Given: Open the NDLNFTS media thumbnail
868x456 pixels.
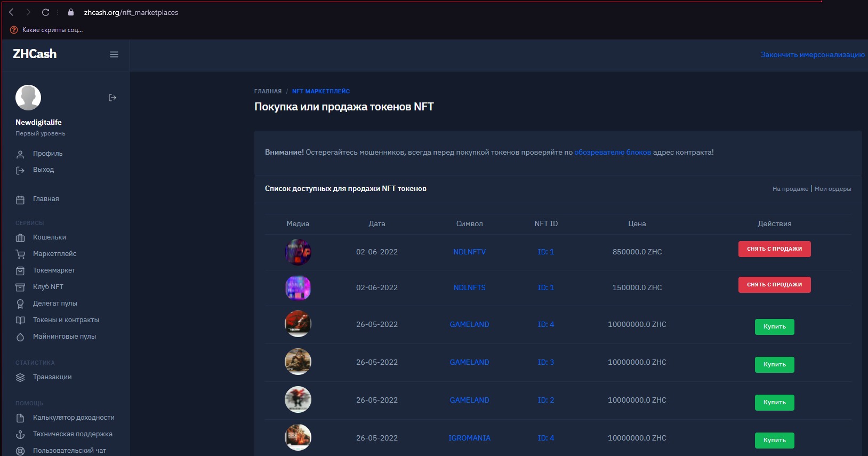Looking at the screenshot, I should [298, 288].
